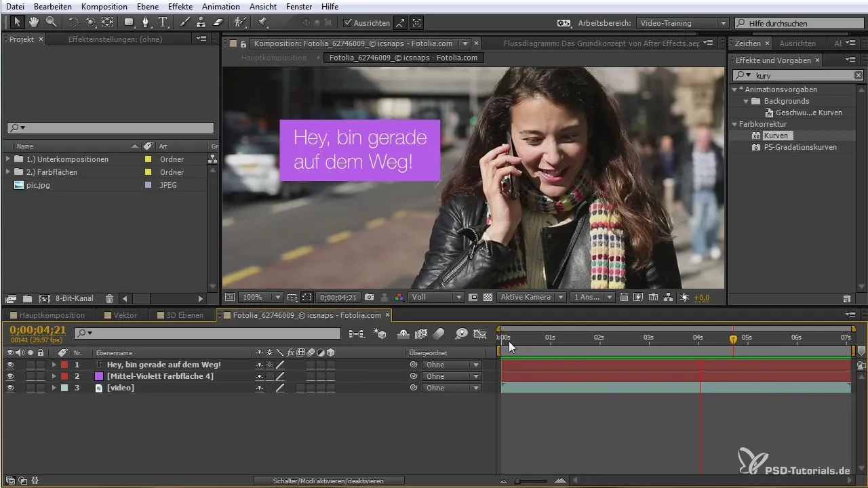Select the Brush tool
868x488 pixels.
(x=184, y=22)
